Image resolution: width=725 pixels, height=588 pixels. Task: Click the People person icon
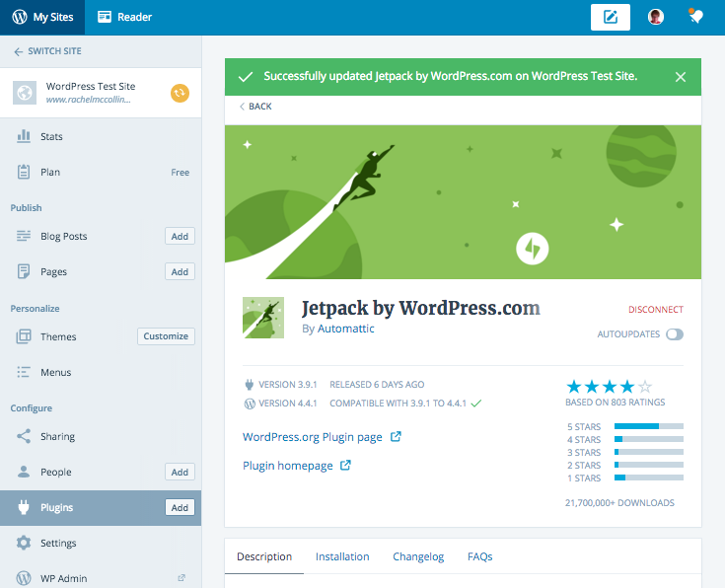(24, 472)
